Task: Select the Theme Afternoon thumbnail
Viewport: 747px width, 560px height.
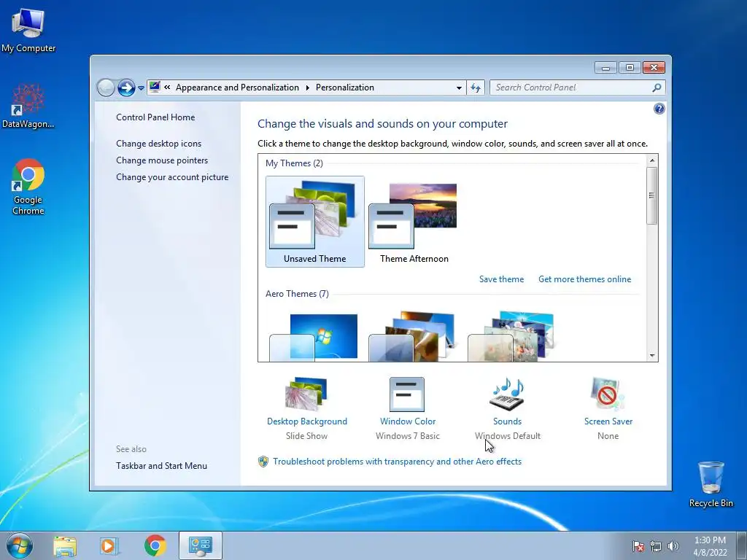Action: tap(414, 222)
